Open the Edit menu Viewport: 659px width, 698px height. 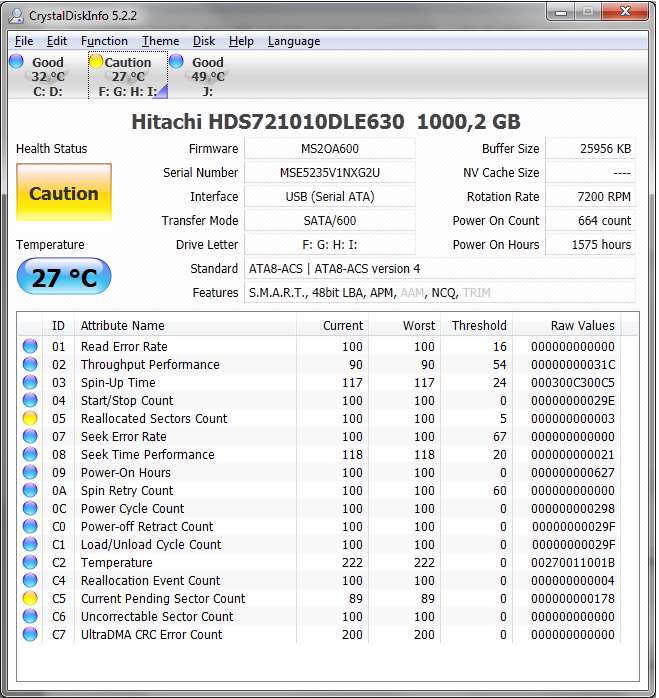57,41
